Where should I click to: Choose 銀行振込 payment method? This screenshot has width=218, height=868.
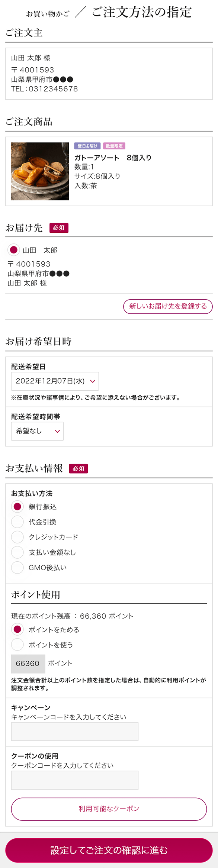[x=17, y=506]
